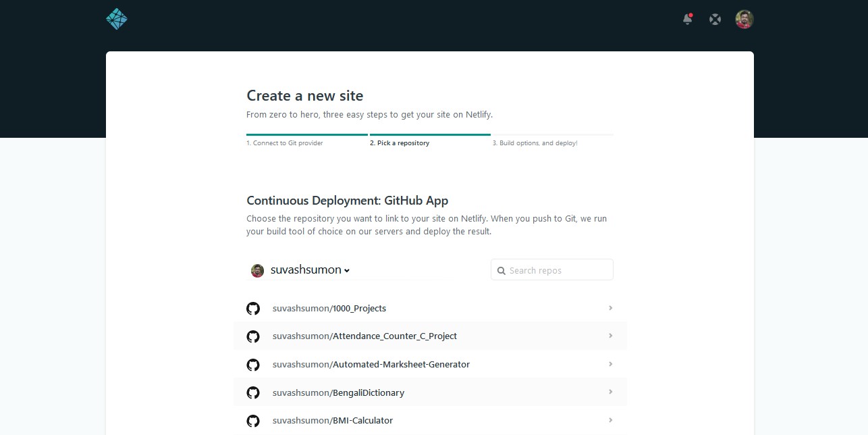The width and height of the screenshot is (868, 435).
Task: Go to step 3 Build options, and deploy
Action: click(535, 143)
